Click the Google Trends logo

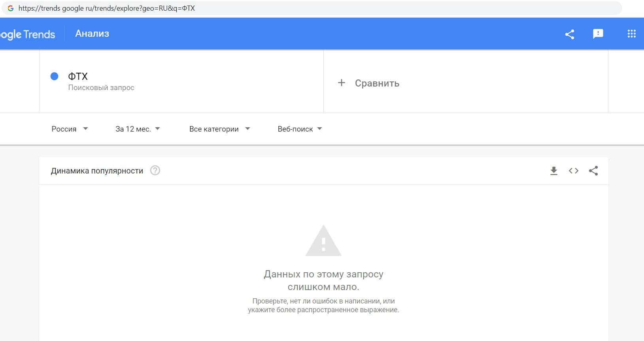27,34
